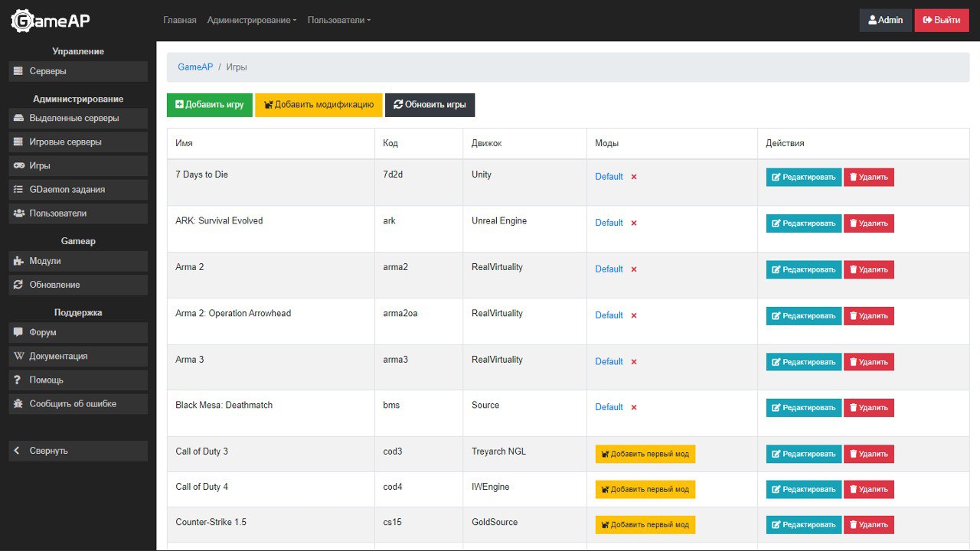Remove Default mod of Black Mesa: Deathmatch
980x551 pixels.
click(x=634, y=408)
